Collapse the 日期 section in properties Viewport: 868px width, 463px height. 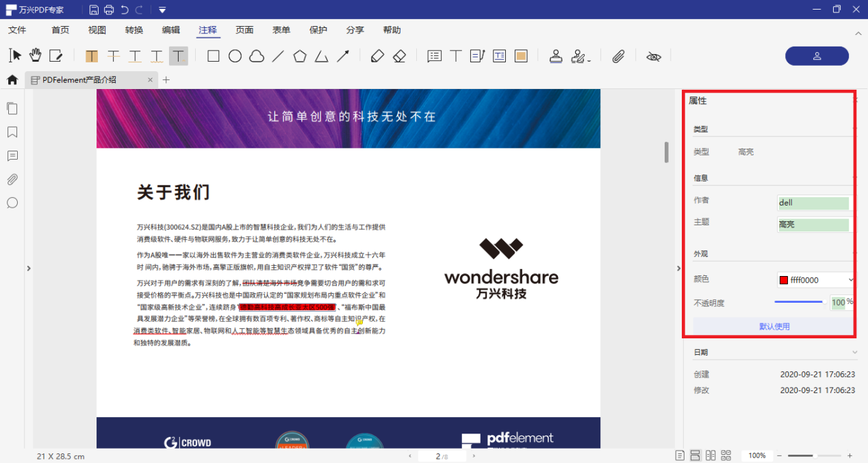point(854,351)
